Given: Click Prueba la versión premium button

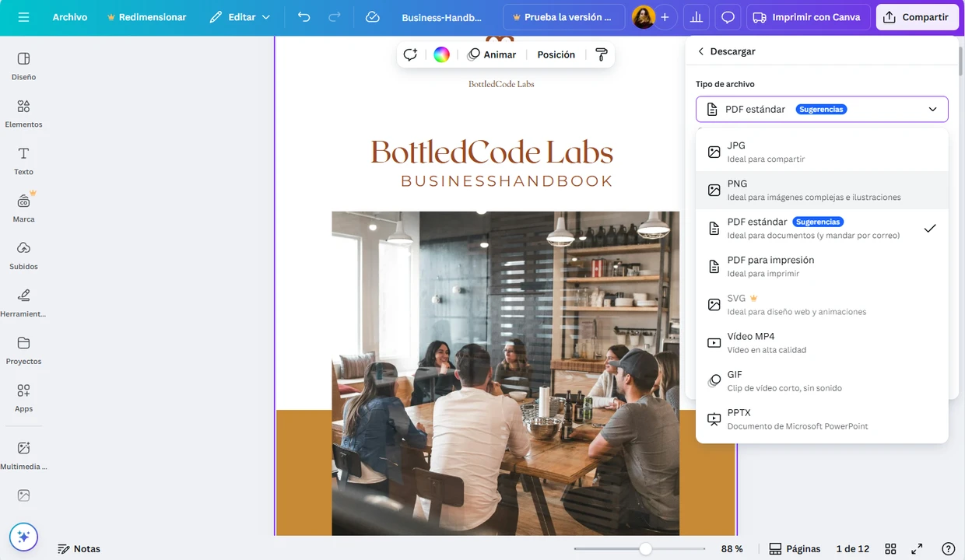Looking at the screenshot, I should (563, 17).
